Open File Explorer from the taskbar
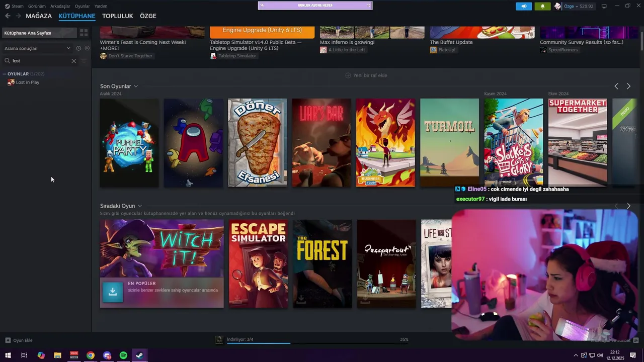 [x=57, y=355]
